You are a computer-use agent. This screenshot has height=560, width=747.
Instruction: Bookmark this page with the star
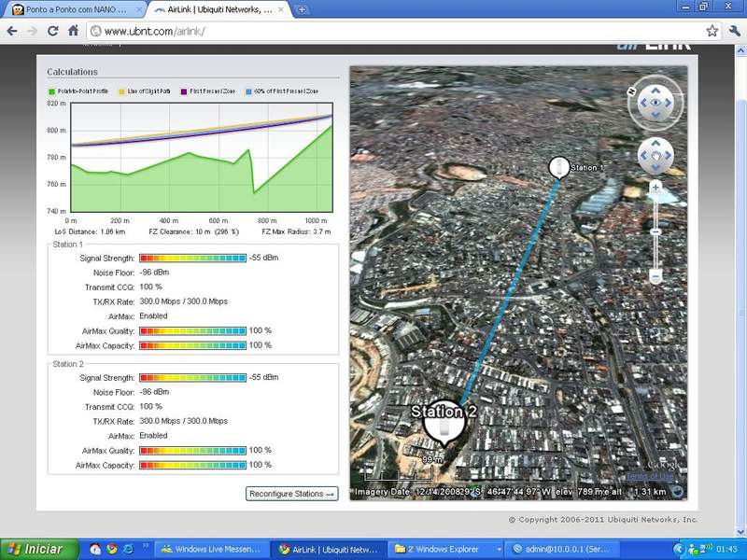(x=712, y=32)
